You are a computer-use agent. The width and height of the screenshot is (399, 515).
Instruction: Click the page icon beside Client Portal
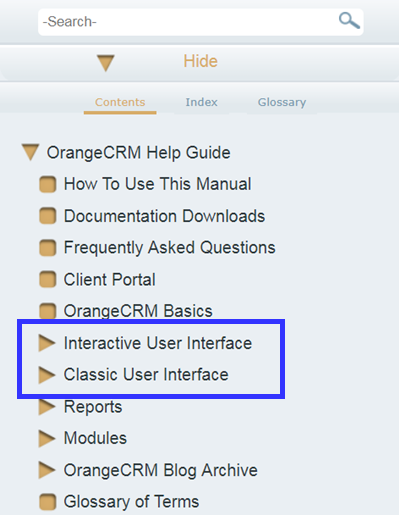coord(48,279)
